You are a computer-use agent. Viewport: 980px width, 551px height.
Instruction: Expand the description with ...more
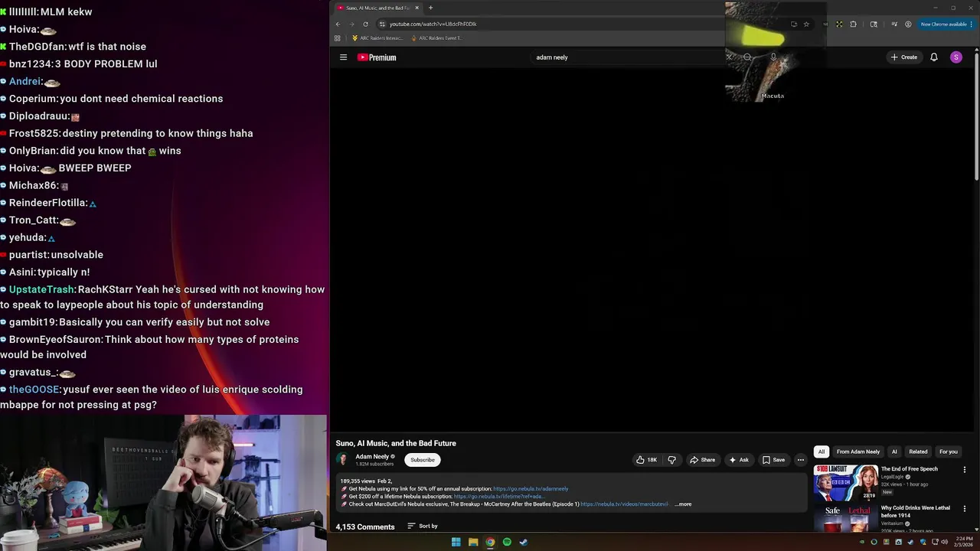click(683, 504)
